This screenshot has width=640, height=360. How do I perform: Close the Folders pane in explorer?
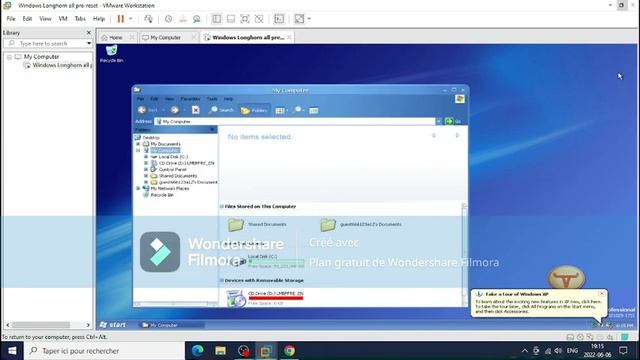point(212,130)
